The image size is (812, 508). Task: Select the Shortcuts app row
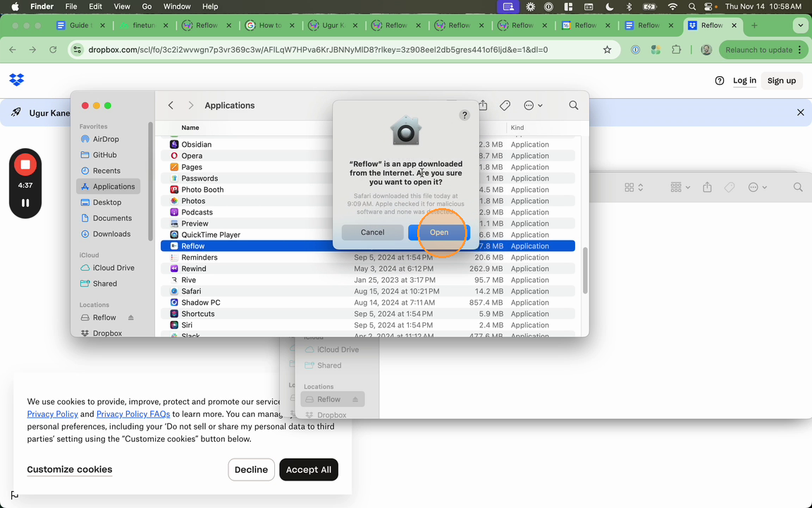pyautogui.click(x=368, y=313)
